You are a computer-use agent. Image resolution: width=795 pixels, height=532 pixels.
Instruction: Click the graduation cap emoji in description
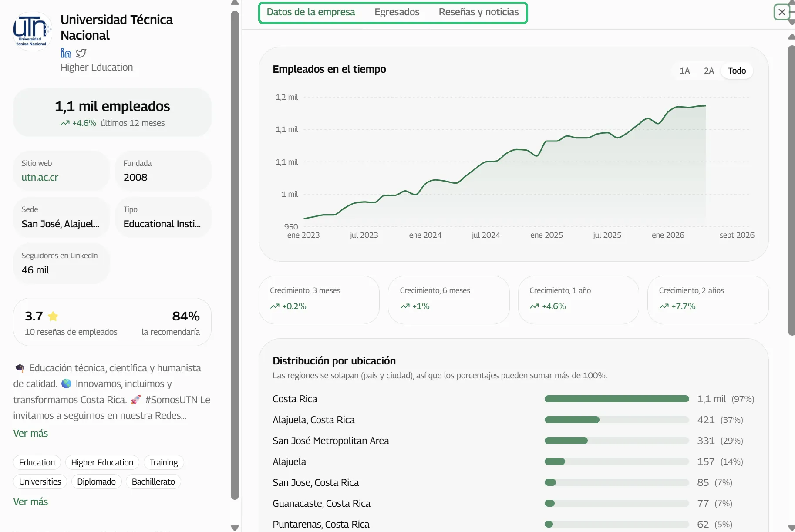tap(20, 368)
